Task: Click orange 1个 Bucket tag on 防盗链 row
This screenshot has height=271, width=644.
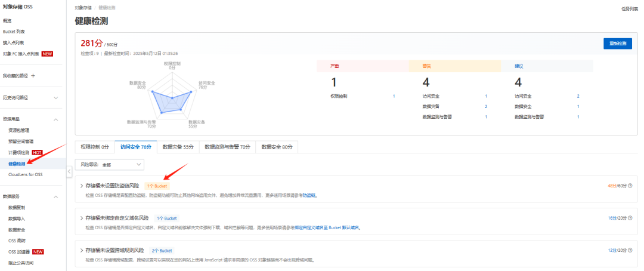Action: coord(157,186)
